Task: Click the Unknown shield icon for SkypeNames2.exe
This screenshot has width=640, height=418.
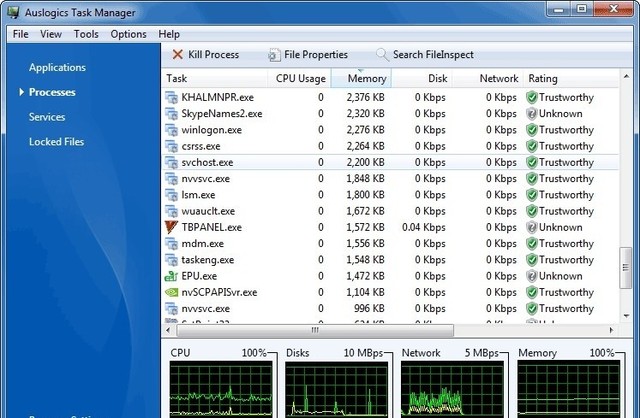Action: [531, 113]
